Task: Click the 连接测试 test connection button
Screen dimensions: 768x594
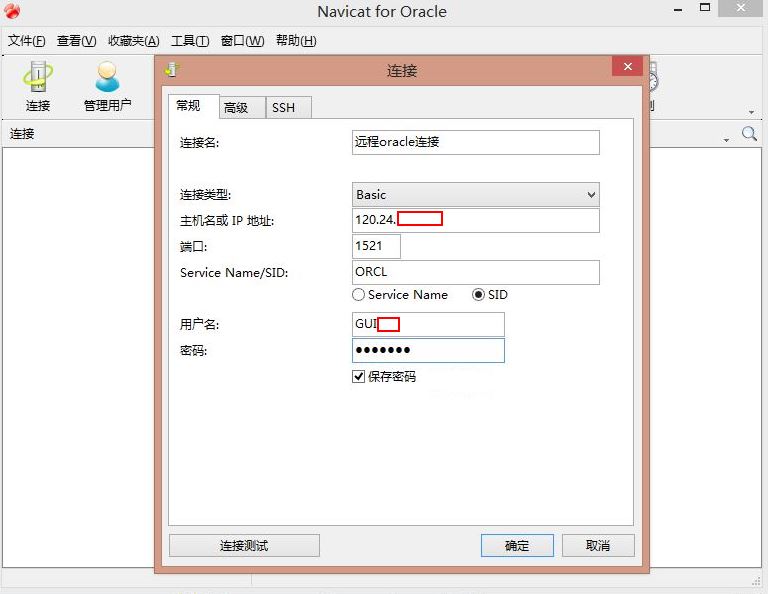Action: pos(244,546)
